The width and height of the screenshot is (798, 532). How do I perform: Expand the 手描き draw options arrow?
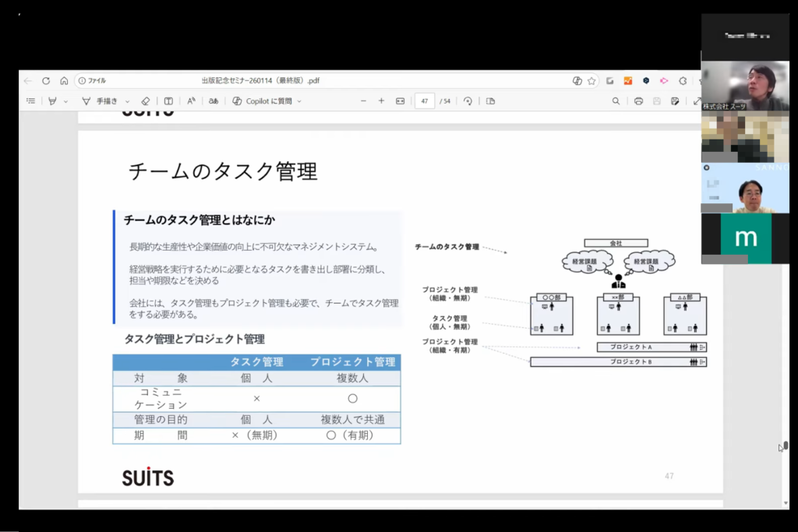pos(127,101)
